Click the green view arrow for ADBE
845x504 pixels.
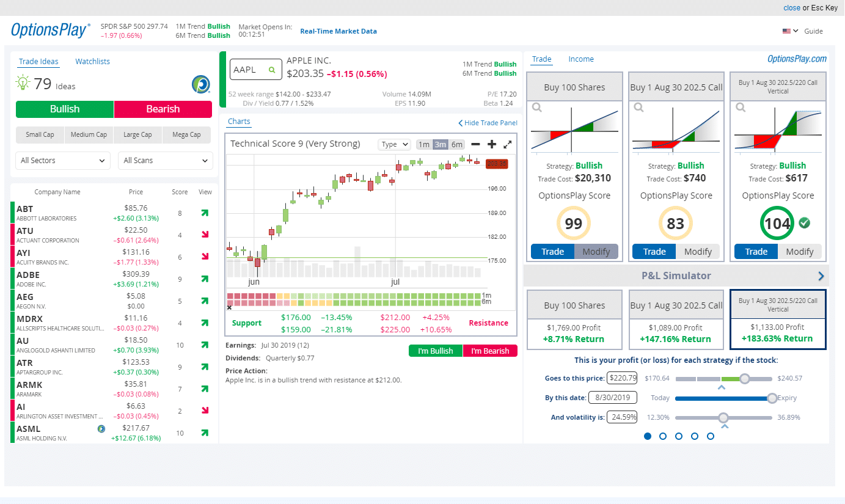(x=205, y=279)
